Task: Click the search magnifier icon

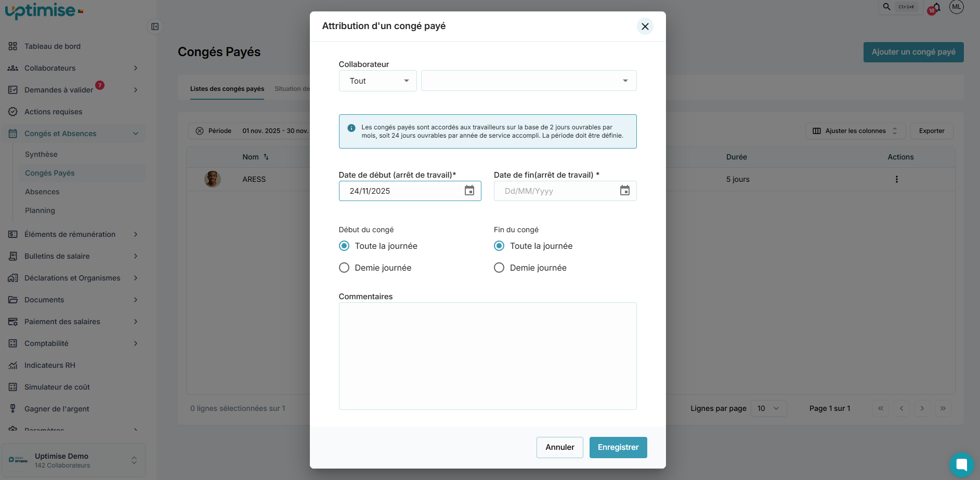Action: [x=887, y=7]
